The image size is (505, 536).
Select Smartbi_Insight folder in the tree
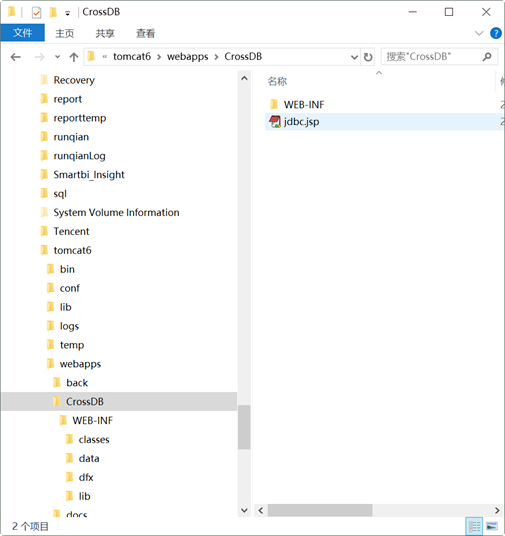coord(89,175)
